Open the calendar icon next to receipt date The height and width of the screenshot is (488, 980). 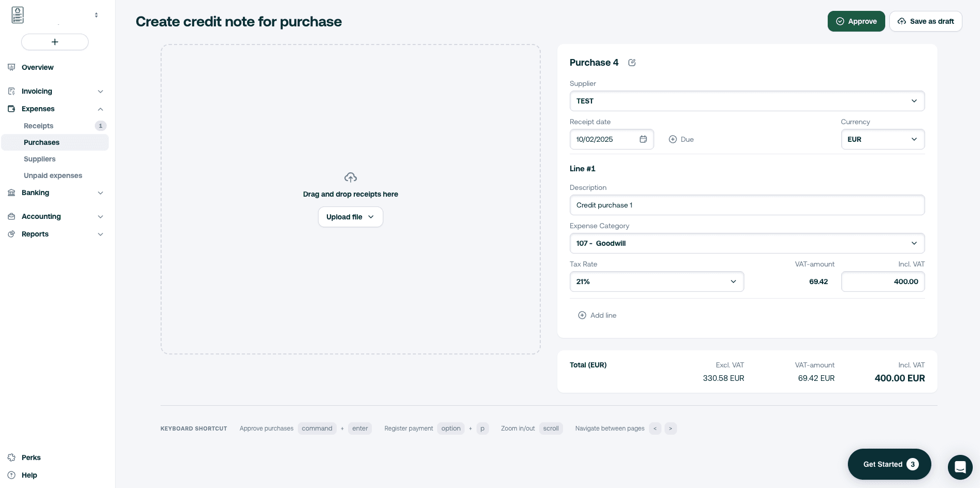[x=643, y=139]
